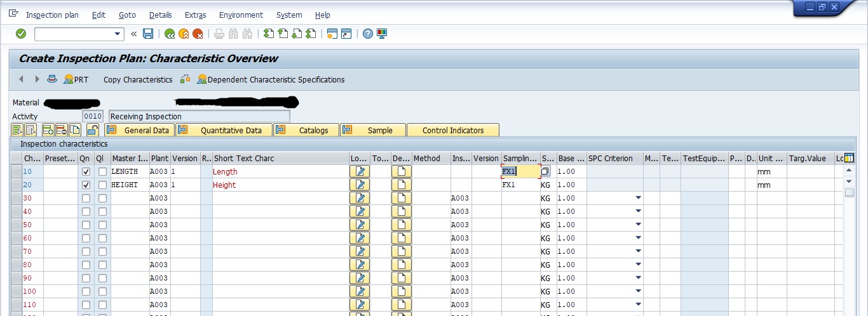Click the red Cancel icon in toolbar

(x=198, y=34)
